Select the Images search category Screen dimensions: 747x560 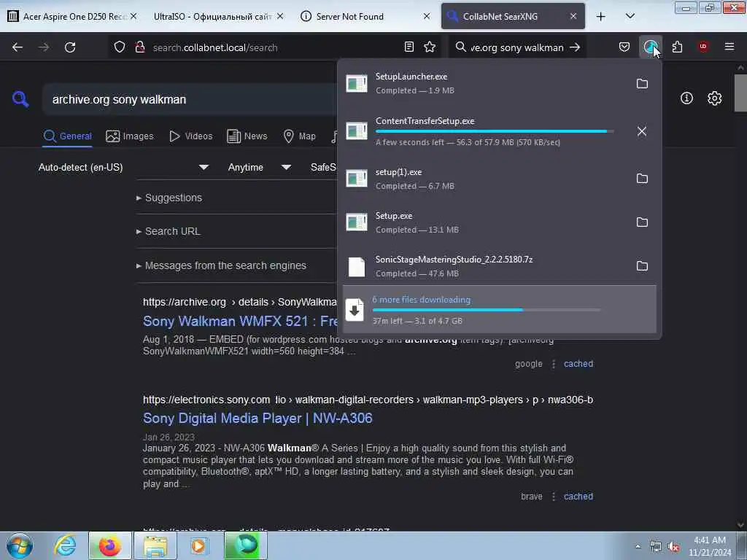click(x=130, y=136)
